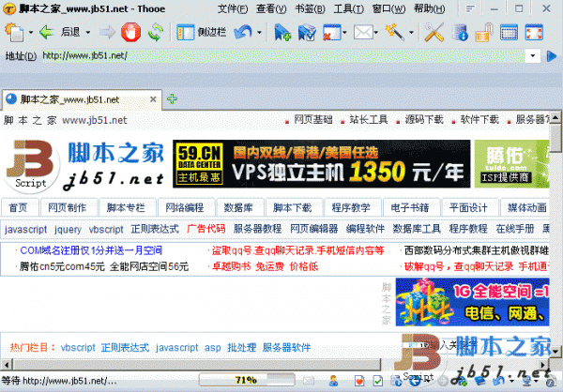
Task: Click the user figure icon in status bar
Action: pyautogui.click(x=333, y=381)
